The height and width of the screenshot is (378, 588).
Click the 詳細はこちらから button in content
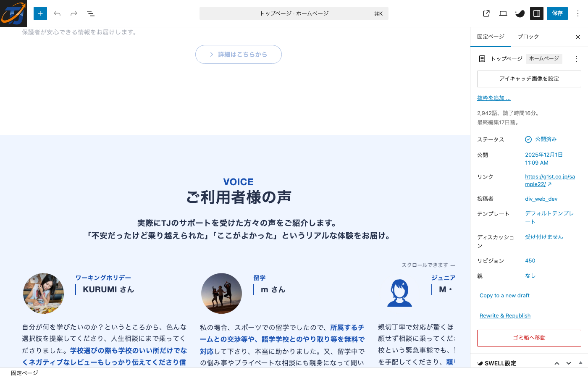click(x=238, y=54)
